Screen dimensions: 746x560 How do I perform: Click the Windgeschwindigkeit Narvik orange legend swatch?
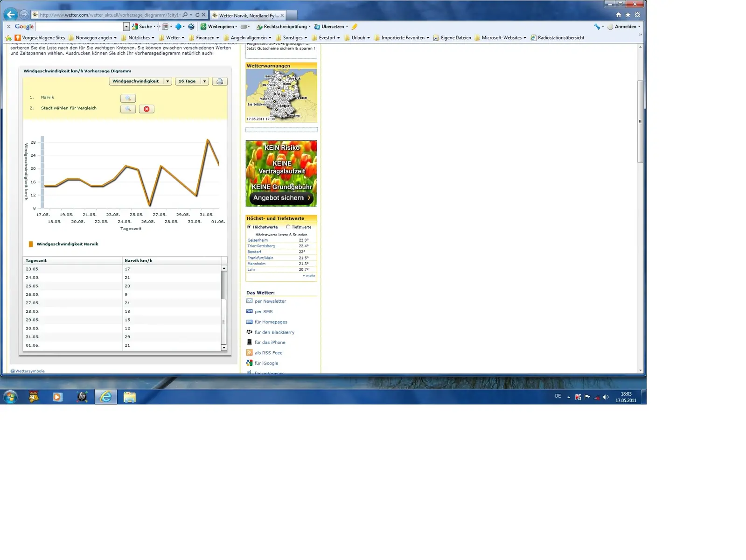[x=31, y=244]
